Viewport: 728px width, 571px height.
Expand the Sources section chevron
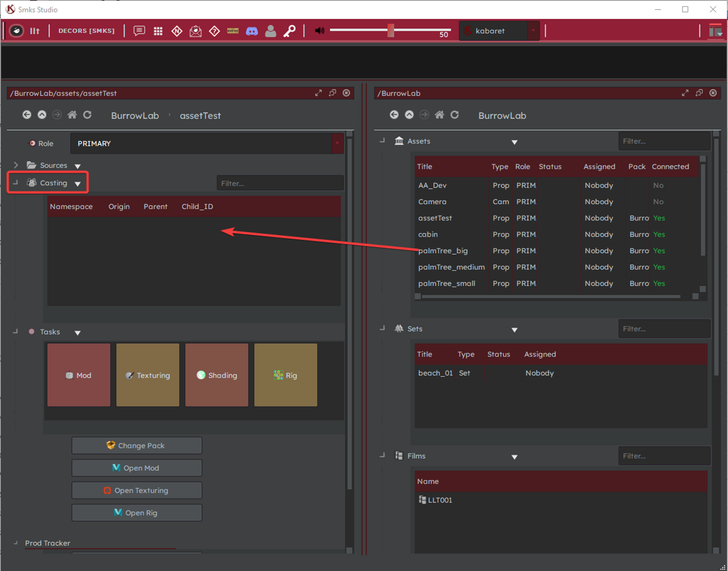click(x=16, y=165)
